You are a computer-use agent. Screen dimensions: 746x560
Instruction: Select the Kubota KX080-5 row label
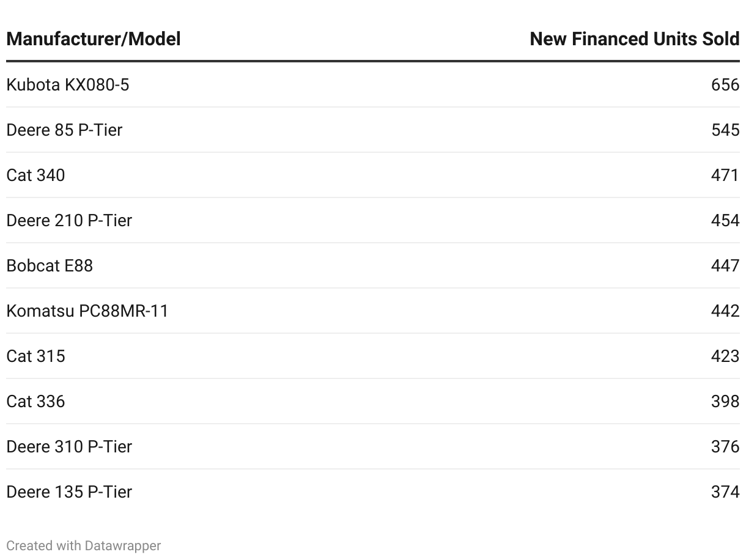pos(68,84)
